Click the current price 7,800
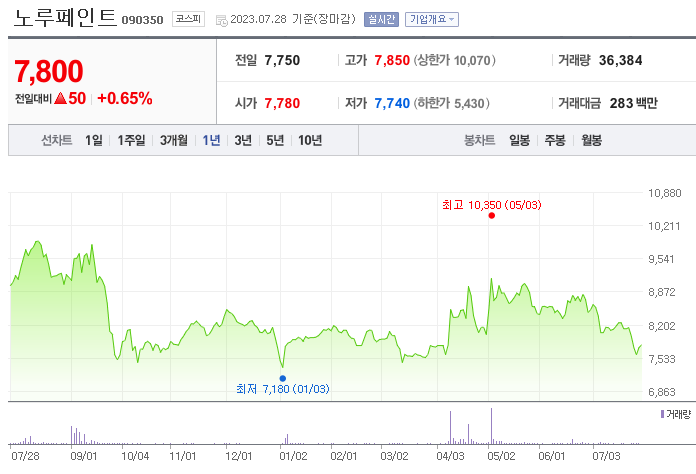696x474 pixels. [49, 71]
